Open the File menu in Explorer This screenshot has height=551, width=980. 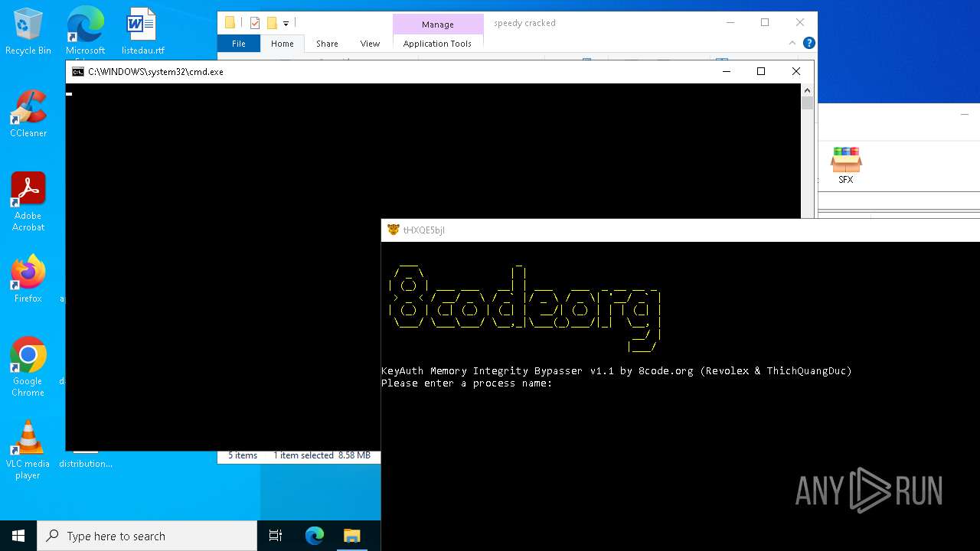click(x=239, y=44)
